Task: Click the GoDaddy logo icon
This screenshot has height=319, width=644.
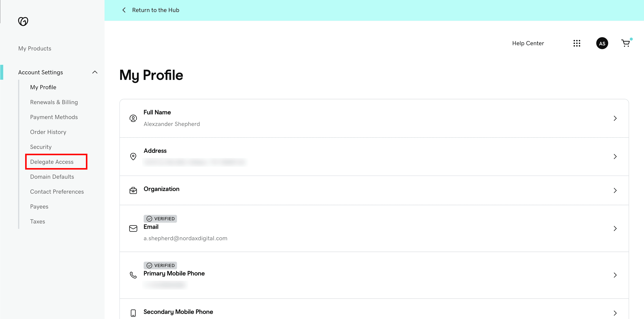Action: [23, 21]
